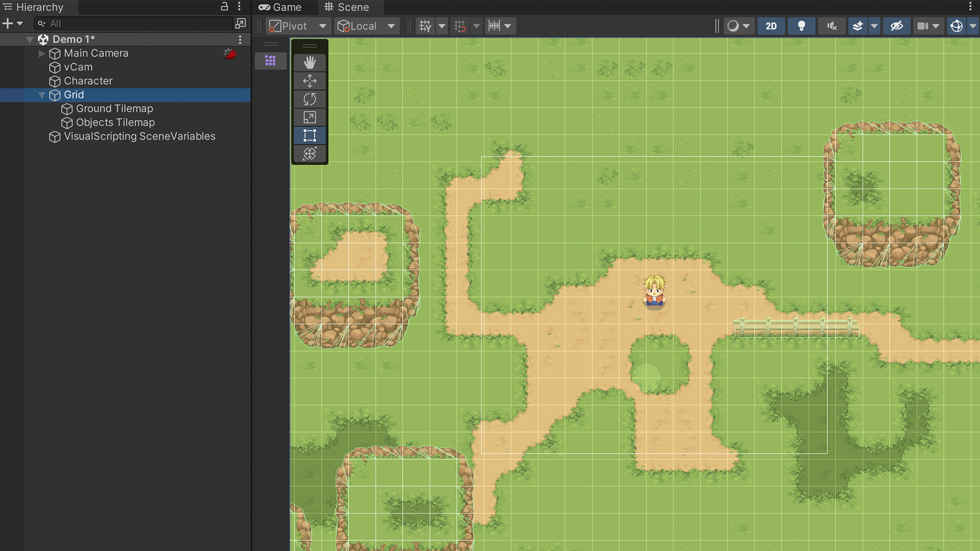The height and width of the screenshot is (551, 980).
Task: Unmute scene audio
Action: tap(831, 26)
